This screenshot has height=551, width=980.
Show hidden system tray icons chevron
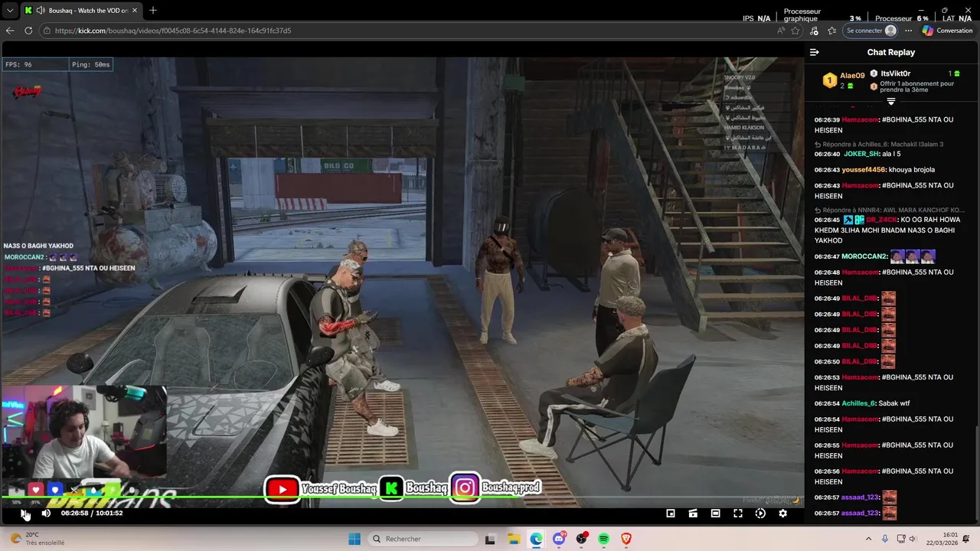[x=868, y=539]
